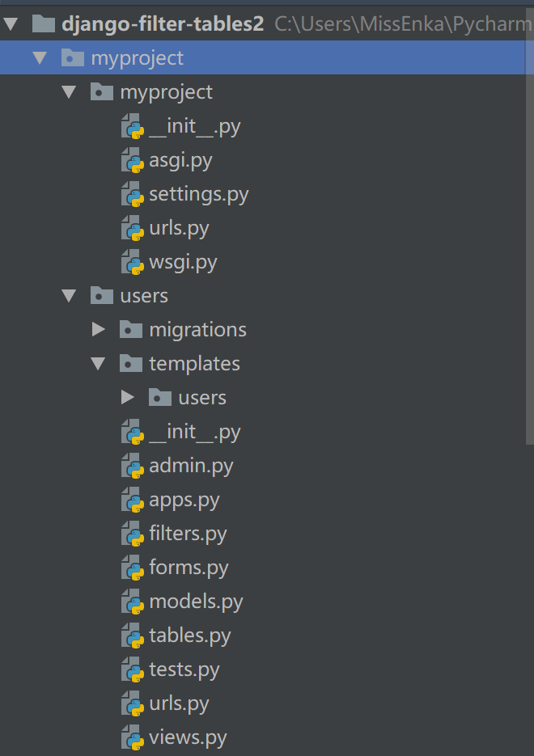Image resolution: width=534 pixels, height=756 pixels.
Task: Click the Python file icon of forms.py
Action: coord(133,568)
